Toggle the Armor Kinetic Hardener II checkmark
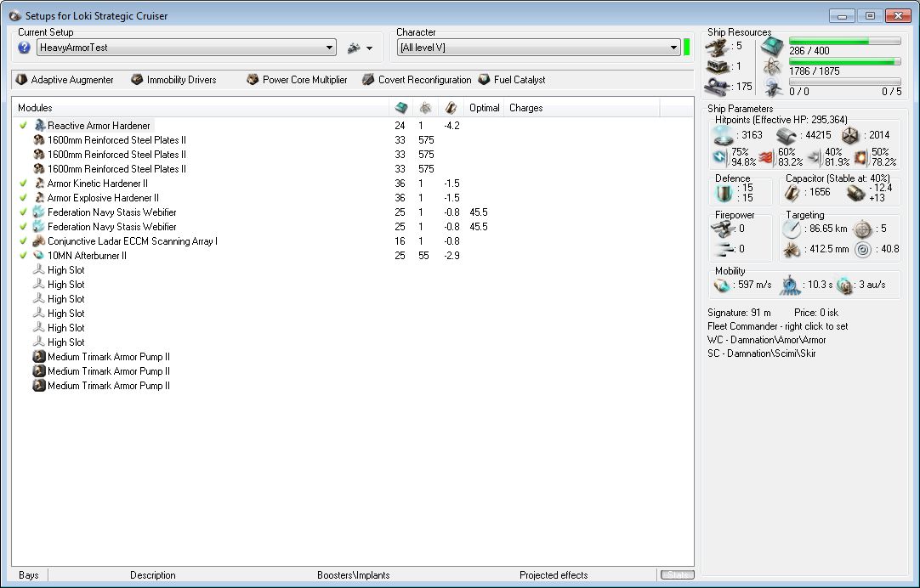Image resolution: width=920 pixels, height=588 pixels. point(24,184)
